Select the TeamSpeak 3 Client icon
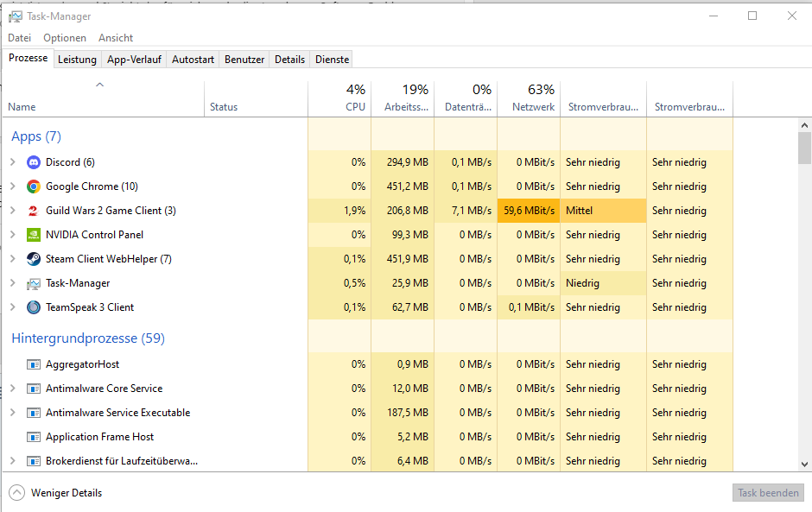 [34, 307]
